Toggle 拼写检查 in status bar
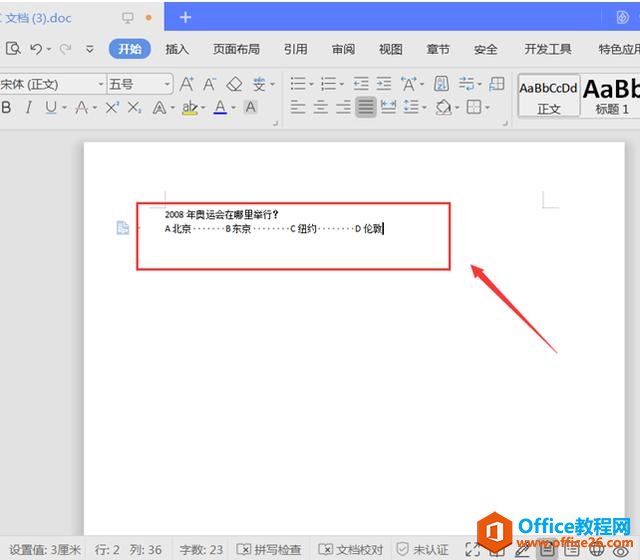The image size is (640, 560). pos(269,550)
